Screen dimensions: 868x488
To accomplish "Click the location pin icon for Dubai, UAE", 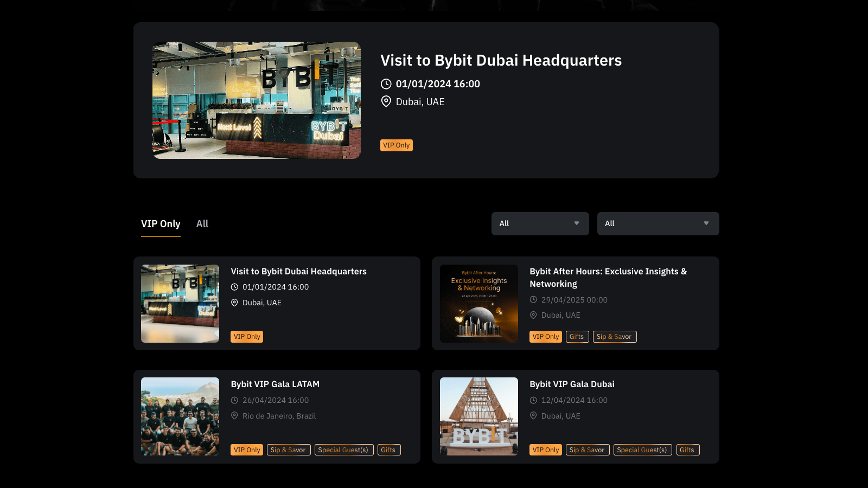I will (386, 101).
